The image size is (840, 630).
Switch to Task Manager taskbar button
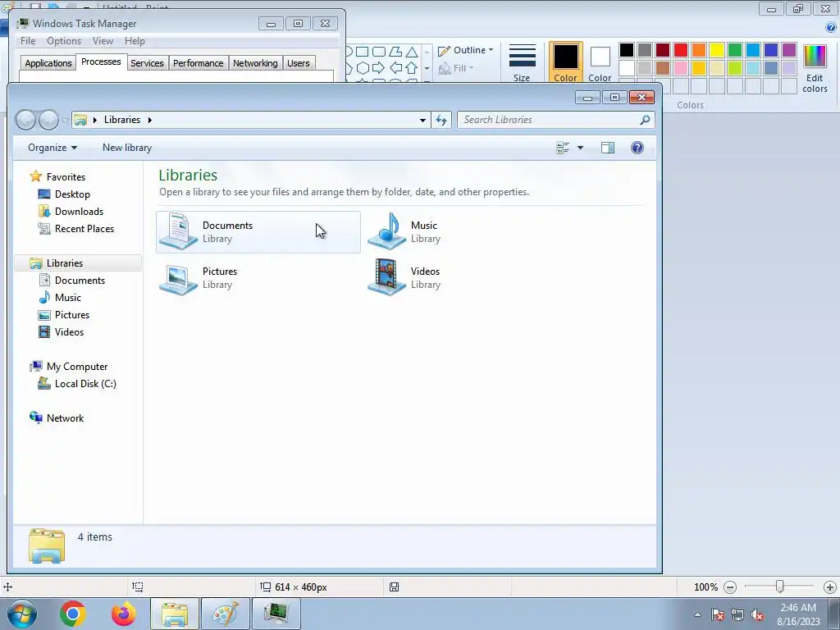[x=276, y=614]
